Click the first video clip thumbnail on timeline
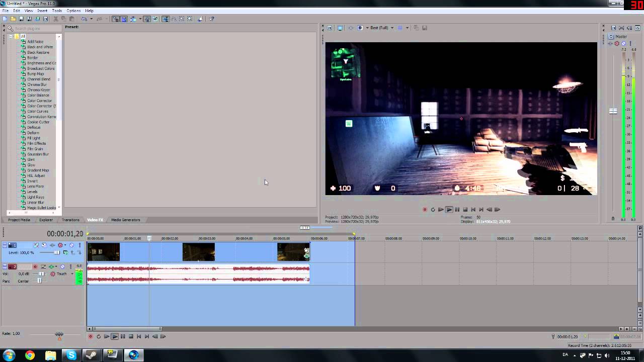Image resolution: width=644 pixels, height=362 pixels. pyautogui.click(x=104, y=252)
